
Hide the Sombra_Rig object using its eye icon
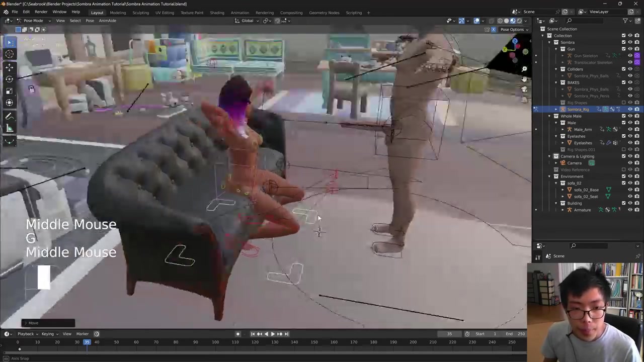point(630,109)
